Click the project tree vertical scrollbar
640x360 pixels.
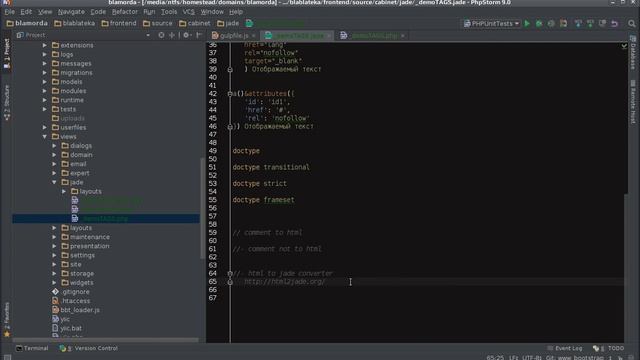[x=202, y=208]
